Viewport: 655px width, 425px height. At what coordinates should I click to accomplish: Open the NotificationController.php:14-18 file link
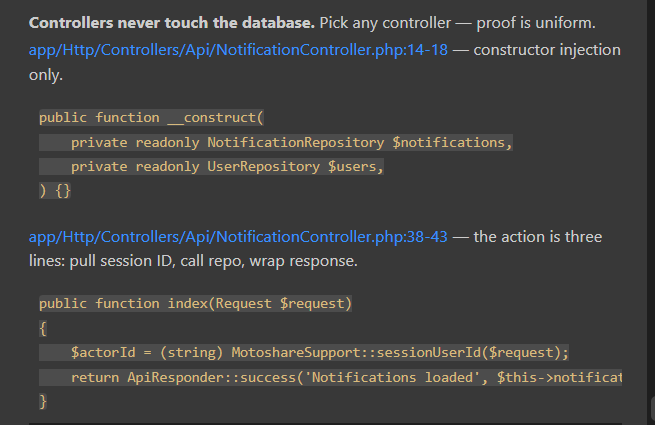coord(238,50)
